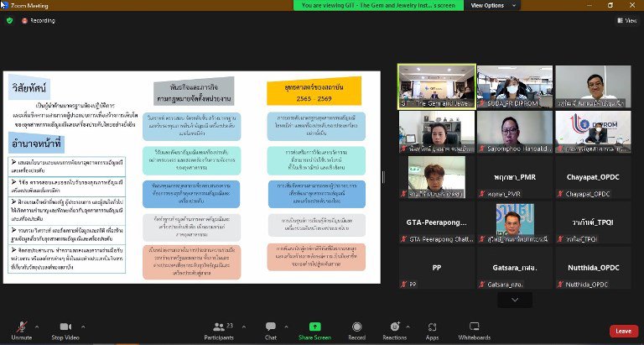Expand chat options arrow
The width and height of the screenshot is (644, 345).
coord(286,327)
